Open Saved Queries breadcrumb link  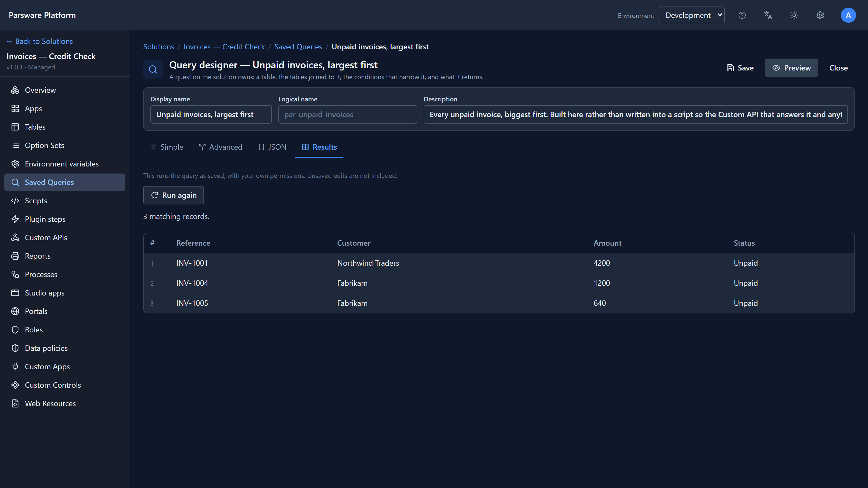(298, 47)
